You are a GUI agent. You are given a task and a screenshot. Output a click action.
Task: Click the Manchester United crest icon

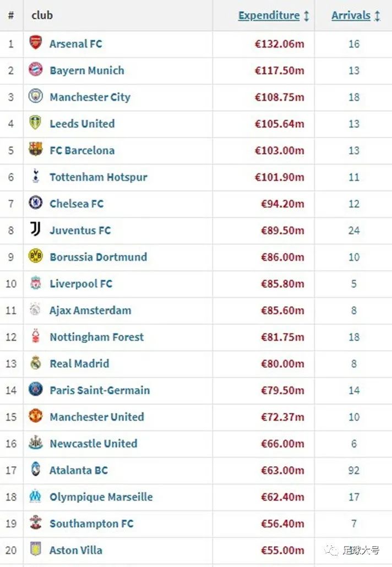click(35, 416)
